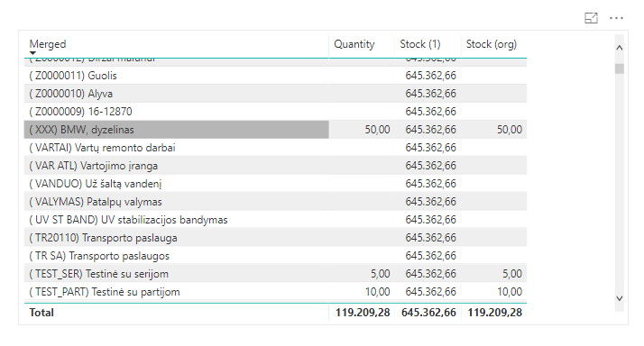The width and height of the screenshot is (644, 346).
Task: Sort by the Merged column header
Action: [x=48, y=44]
